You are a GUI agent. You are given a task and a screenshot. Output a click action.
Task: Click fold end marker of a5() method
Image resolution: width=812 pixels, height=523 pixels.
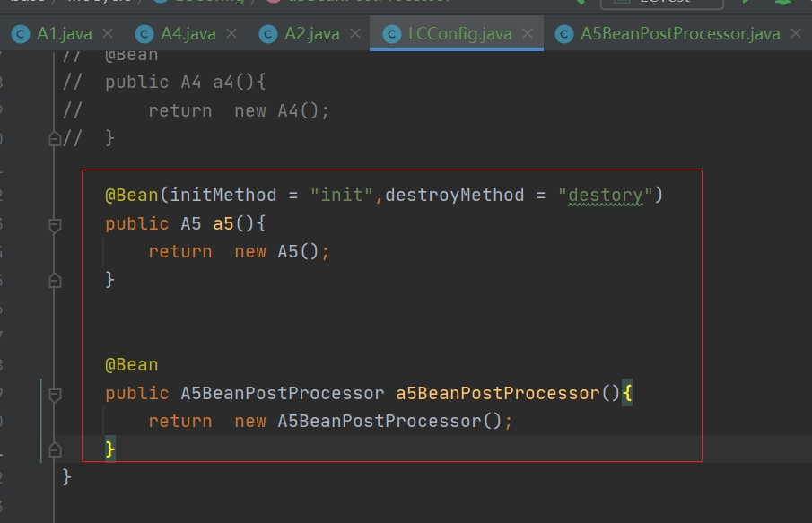(55, 281)
